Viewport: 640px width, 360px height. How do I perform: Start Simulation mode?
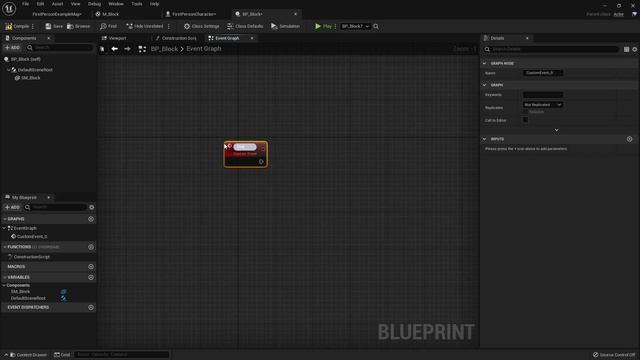point(285,26)
